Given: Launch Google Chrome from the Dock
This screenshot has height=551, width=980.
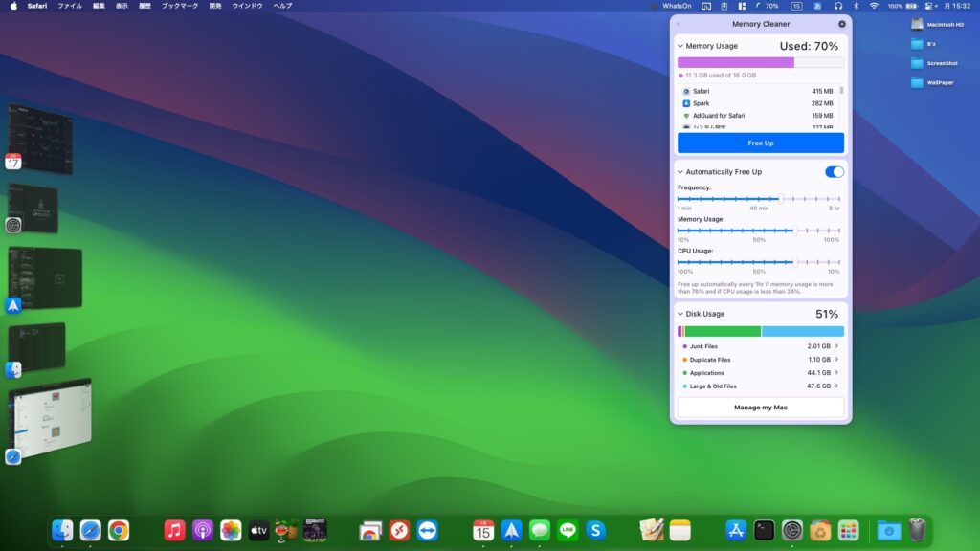Looking at the screenshot, I should click(x=119, y=530).
